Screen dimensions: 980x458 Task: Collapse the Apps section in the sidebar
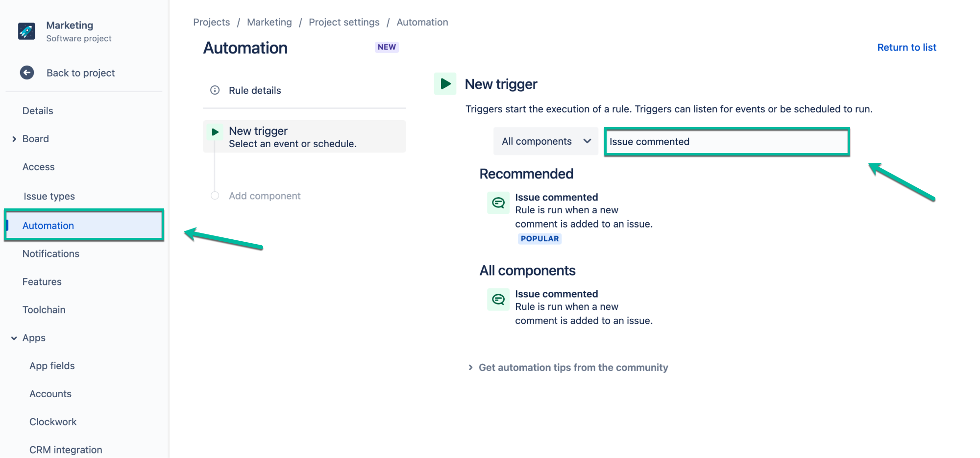coord(14,337)
